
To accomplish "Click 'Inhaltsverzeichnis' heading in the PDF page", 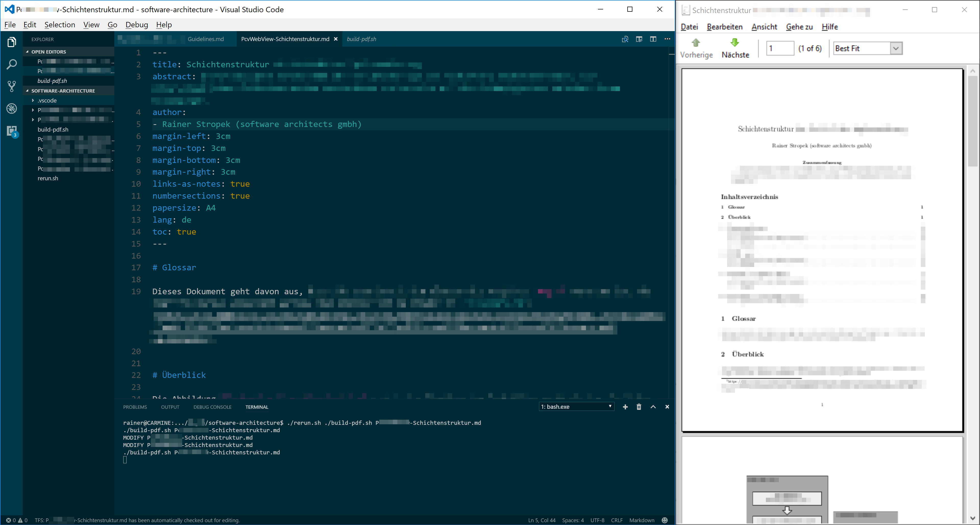I will point(749,197).
